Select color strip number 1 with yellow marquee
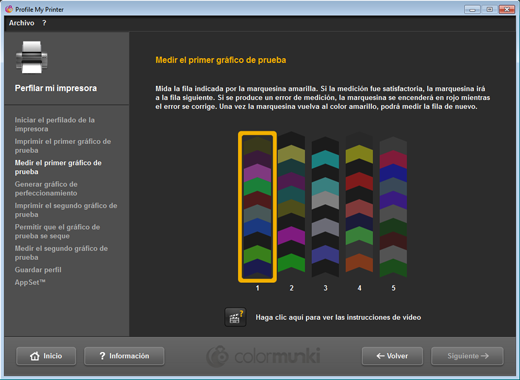This screenshot has width=520, height=380. click(257, 207)
